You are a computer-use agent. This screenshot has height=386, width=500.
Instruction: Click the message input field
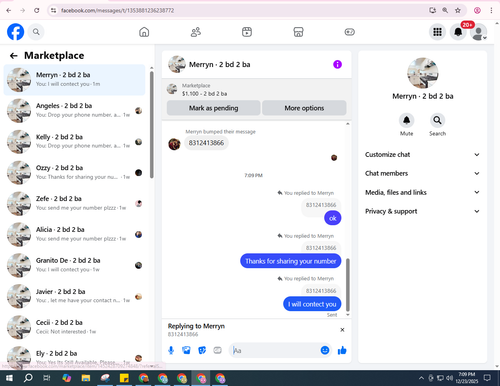275,350
